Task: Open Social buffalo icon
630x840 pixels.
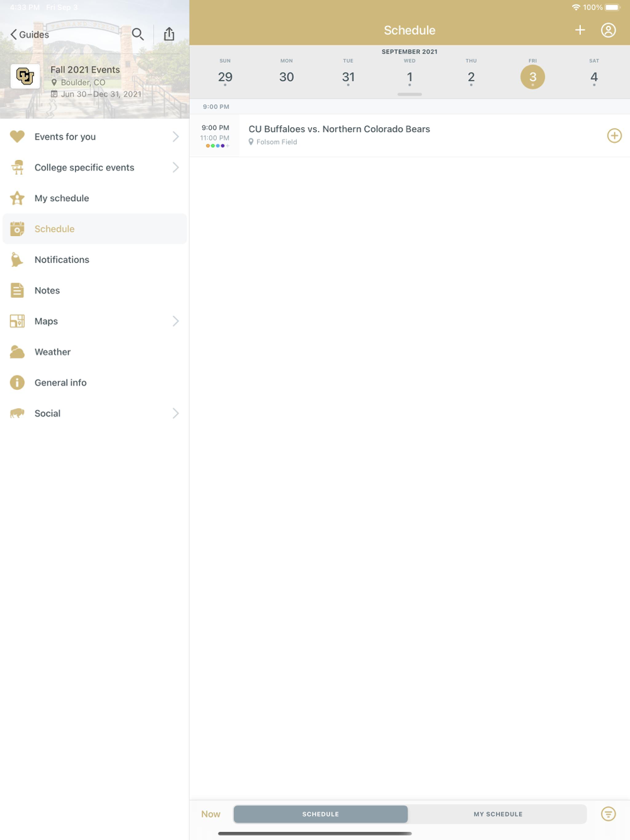Action: point(17,413)
